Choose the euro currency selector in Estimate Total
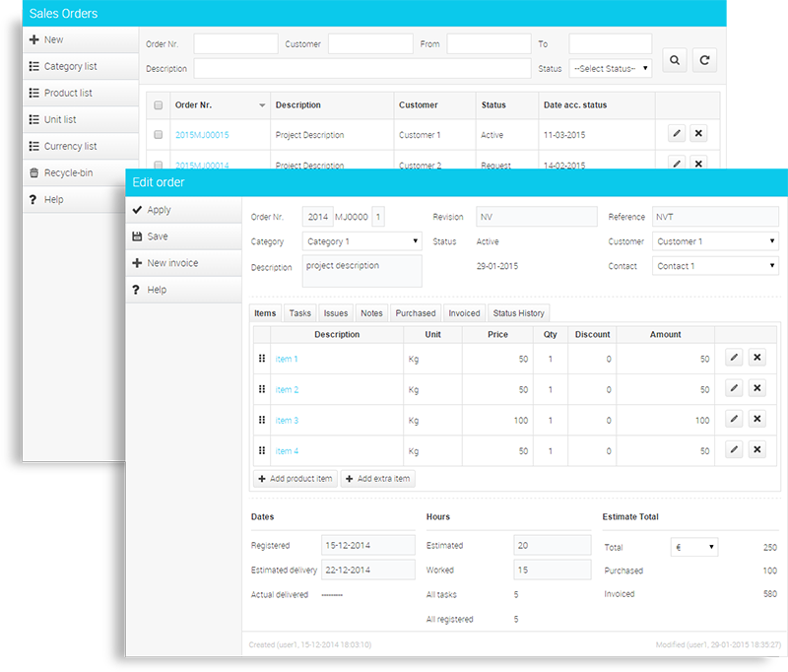Image resolution: width=788 pixels, height=672 pixels. coord(693,547)
